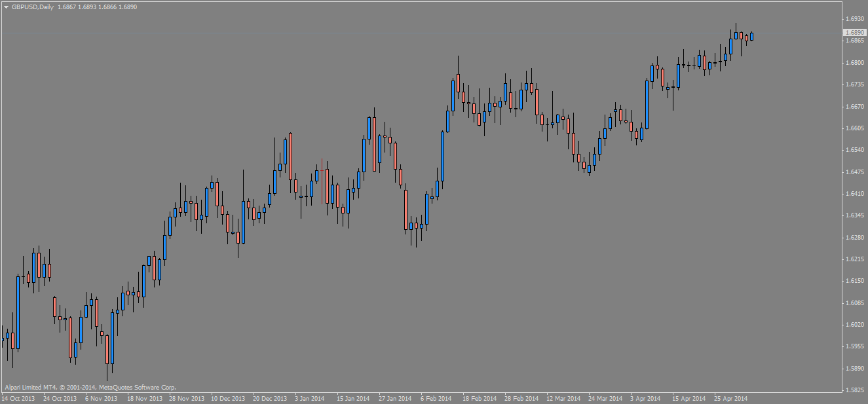Select the current price tag 1.6890 on price axis
Image resolution: width=868 pixels, height=404 pixels.
[854, 32]
